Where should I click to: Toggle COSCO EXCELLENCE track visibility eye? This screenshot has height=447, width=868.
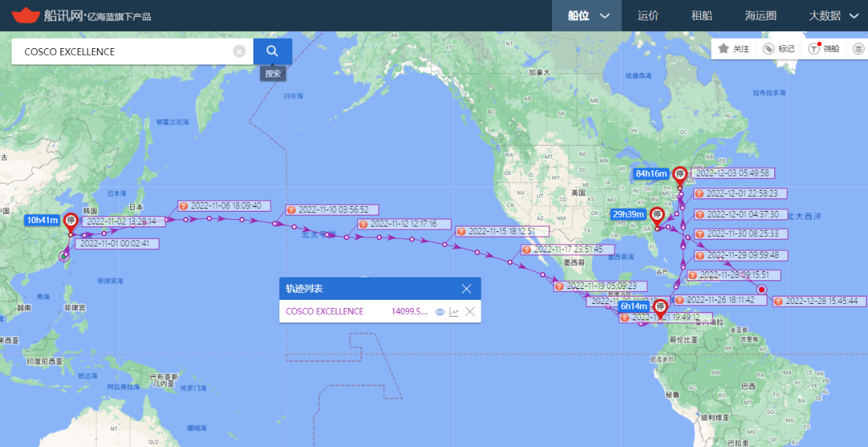point(439,312)
